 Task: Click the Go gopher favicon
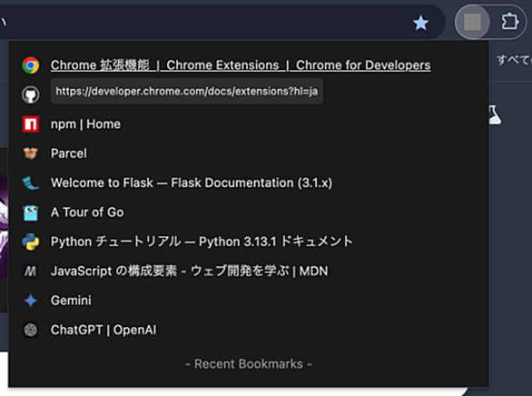pos(31,213)
